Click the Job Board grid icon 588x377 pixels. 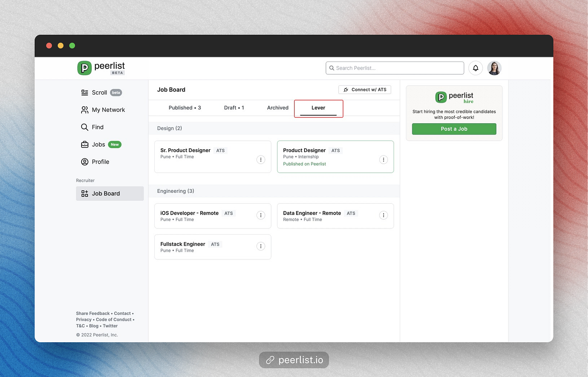coord(84,194)
